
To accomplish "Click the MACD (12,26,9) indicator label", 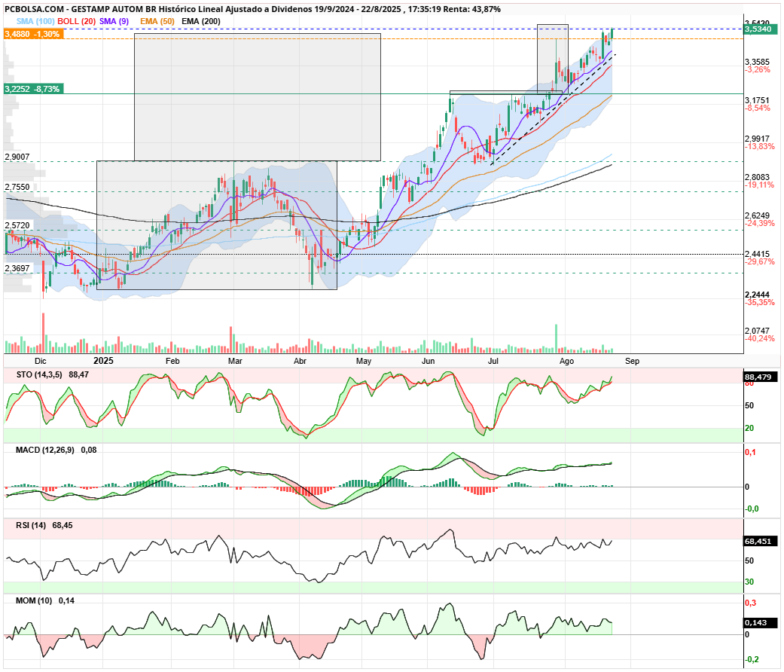I will coord(45,450).
